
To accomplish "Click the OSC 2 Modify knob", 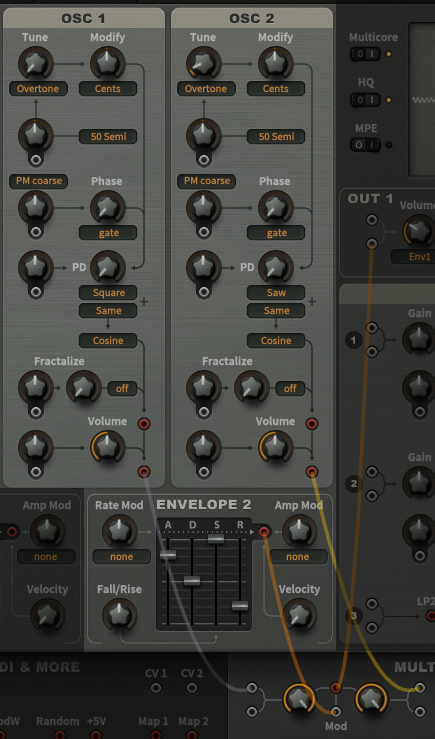I will tap(276, 63).
